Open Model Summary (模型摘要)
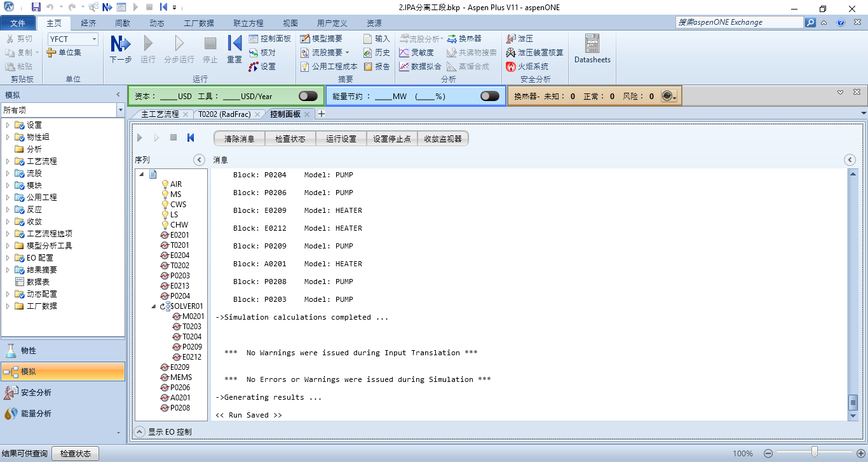Screen dimensions: 868x462 coord(321,39)
